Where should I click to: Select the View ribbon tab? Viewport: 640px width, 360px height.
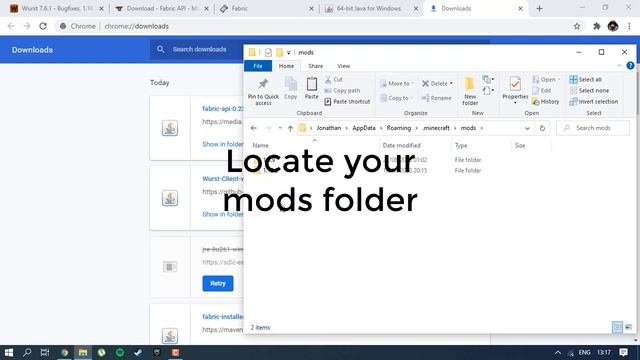click(344, 66)
